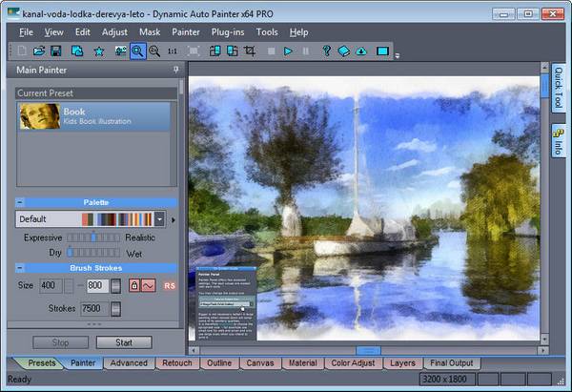Toggle the RS button in Brush Strokes
This screenshot has width=572, height=392.
tap(169, 286)
